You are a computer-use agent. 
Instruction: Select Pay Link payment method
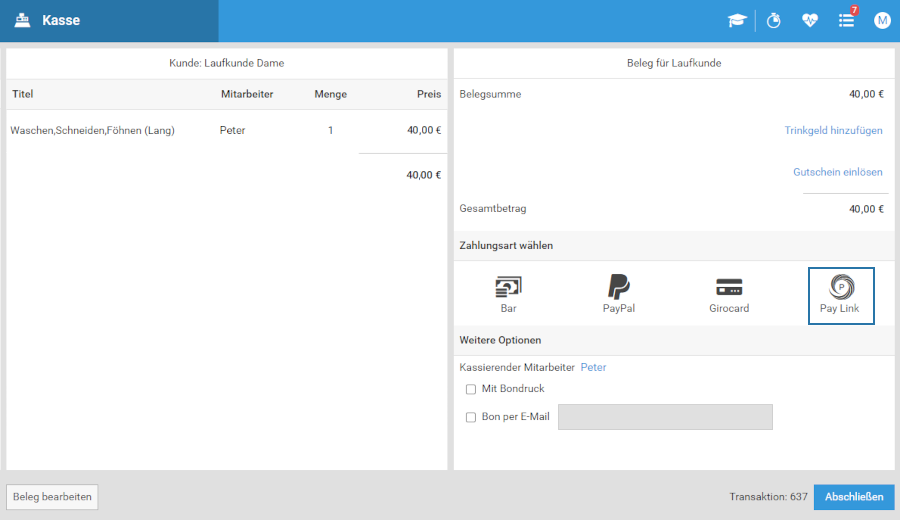pyautogui.click(x=841, y=296)
